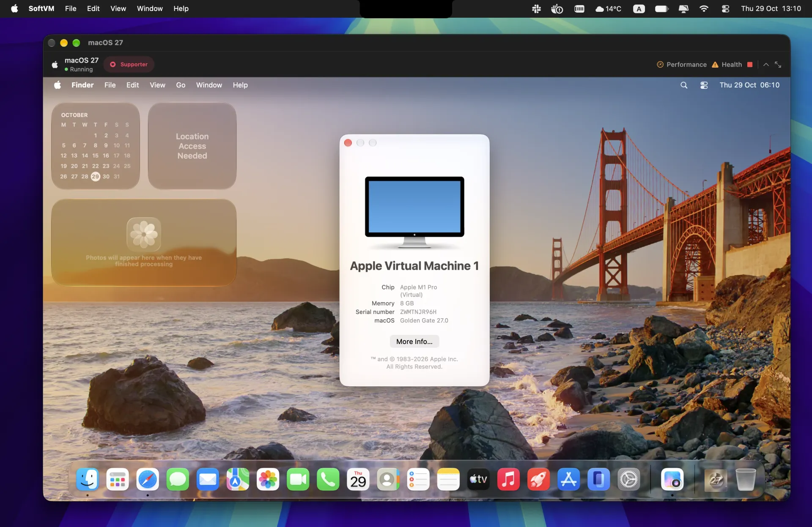The image size is (812, 527).
Task: Open Notes app in the dock
Action: pyautogui.click(x=448, y=479)
